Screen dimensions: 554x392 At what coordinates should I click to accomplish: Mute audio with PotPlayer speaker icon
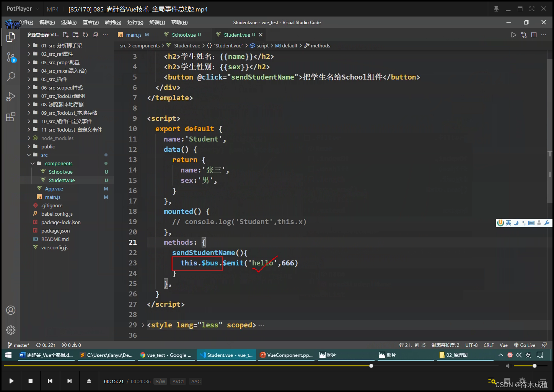pos(508,366)
